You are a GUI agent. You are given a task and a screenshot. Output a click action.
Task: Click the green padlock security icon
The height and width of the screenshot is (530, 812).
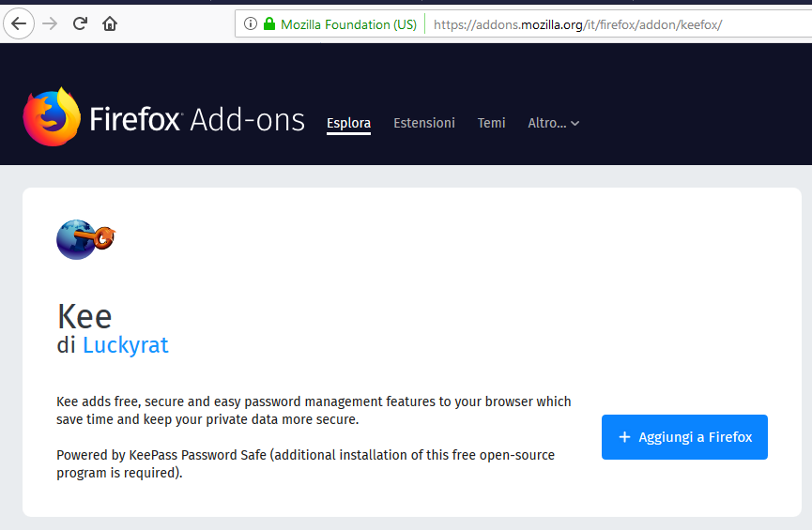click(x=269, y=24)
